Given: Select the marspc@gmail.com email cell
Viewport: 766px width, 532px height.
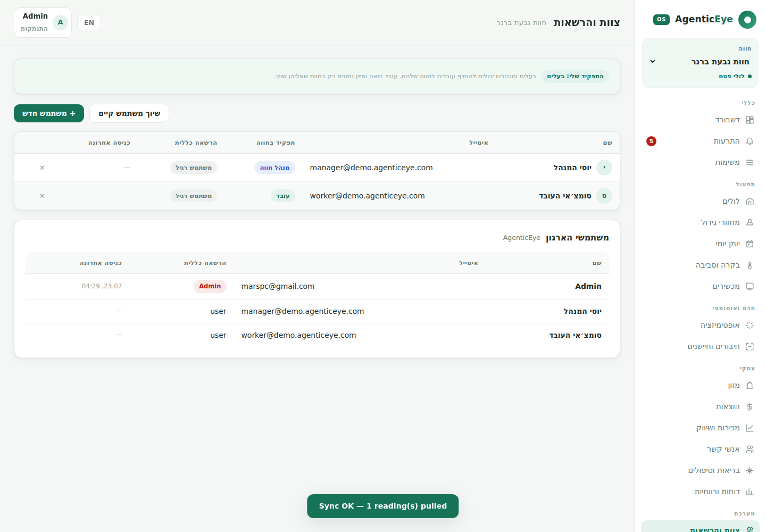Looking at the screenshot, I should (x=278, y=286).
